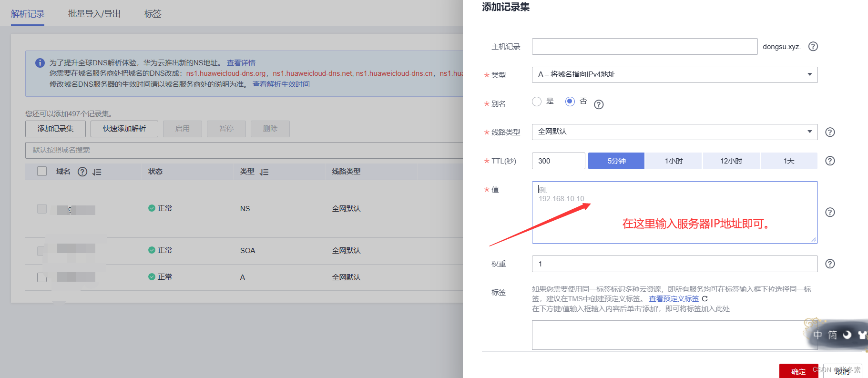The width and height of the screenshot is (868, 378).
Task: Set TTL to 12小时
Action: pyautogui.click(x=731, y=161)
